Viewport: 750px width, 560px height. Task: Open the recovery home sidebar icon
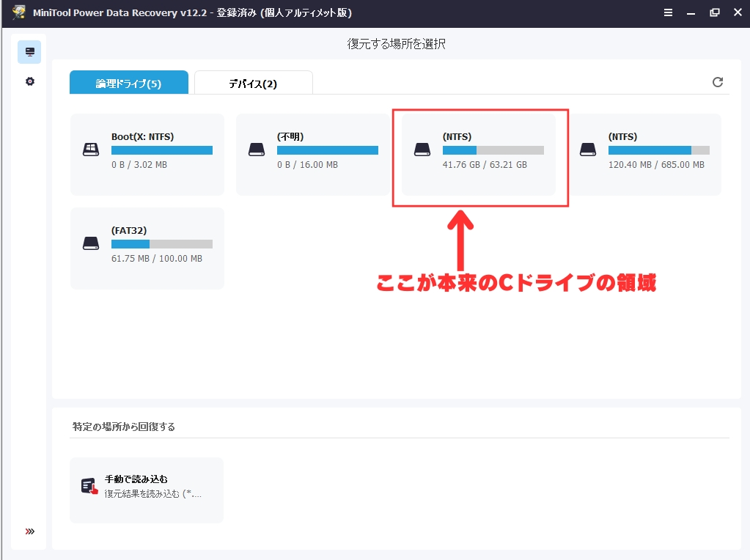pos(29,52)
